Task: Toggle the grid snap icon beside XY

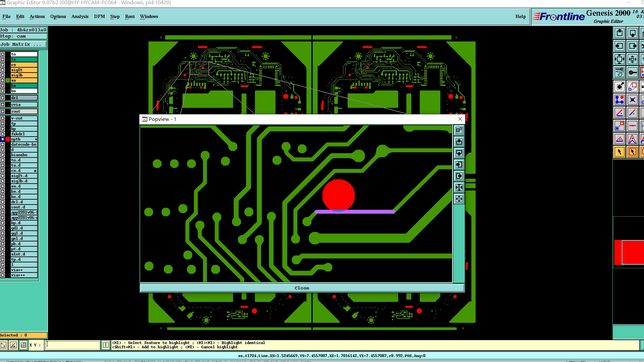Action: click(x=24, y=345)
